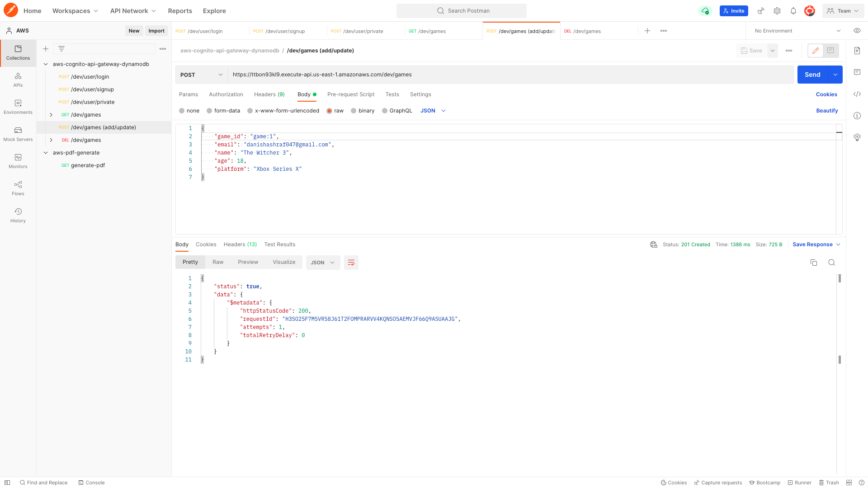Select the binary body type radio

click(354, 111)
